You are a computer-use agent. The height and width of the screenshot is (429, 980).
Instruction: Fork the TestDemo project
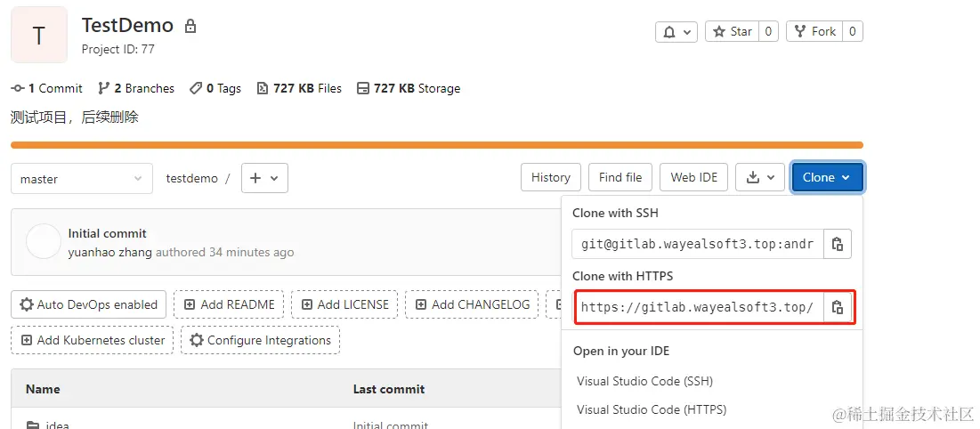(x=814, y=32)
